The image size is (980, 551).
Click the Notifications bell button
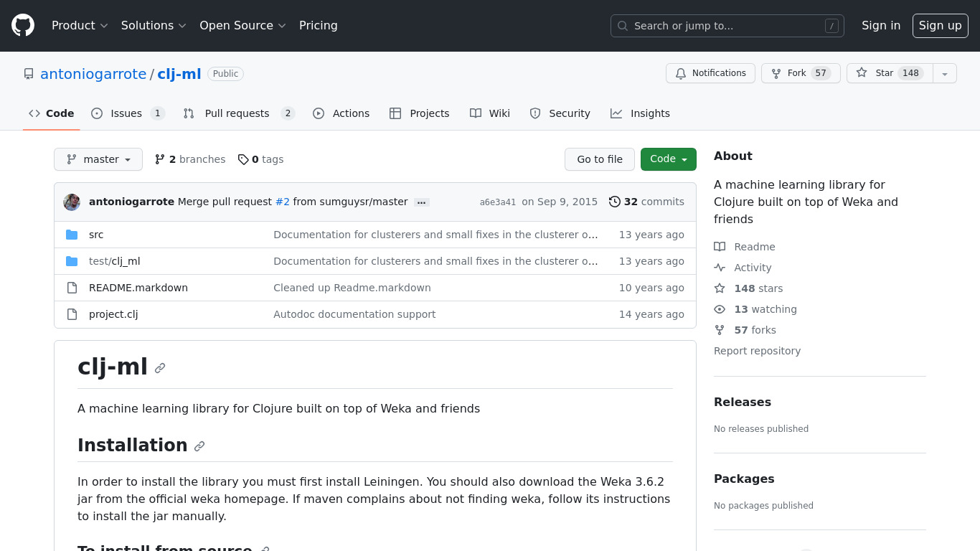point(711,73)
